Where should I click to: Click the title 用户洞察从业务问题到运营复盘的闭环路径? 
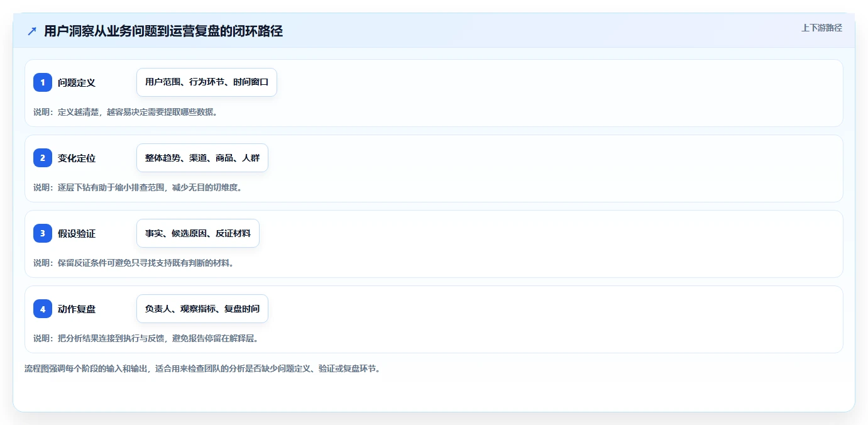[163, 31]
